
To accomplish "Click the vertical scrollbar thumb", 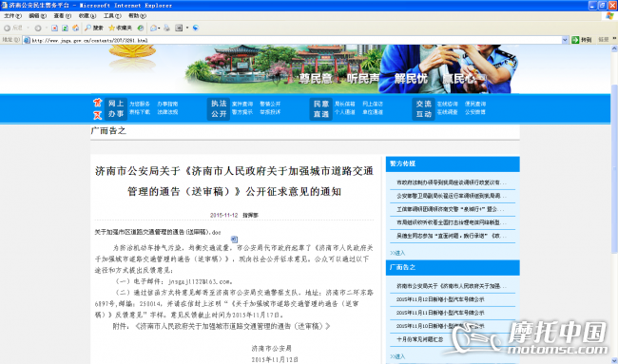I will pos(614,168).
